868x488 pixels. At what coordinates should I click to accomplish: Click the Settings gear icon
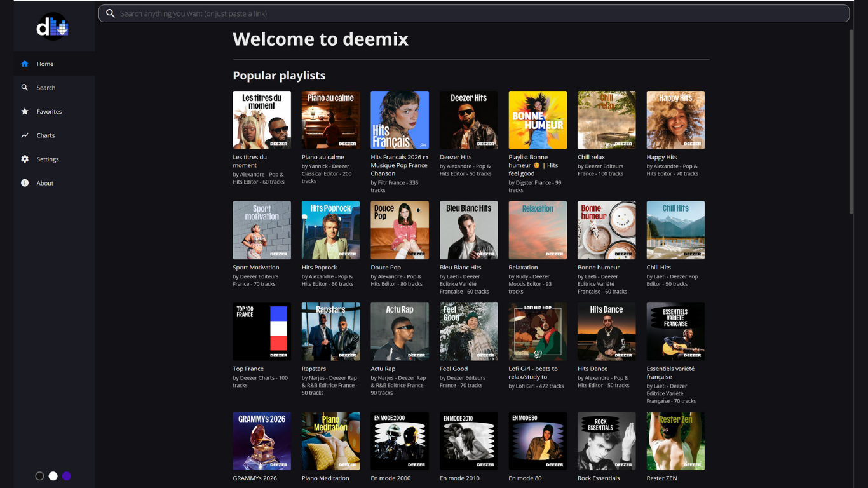coord(25,159)
